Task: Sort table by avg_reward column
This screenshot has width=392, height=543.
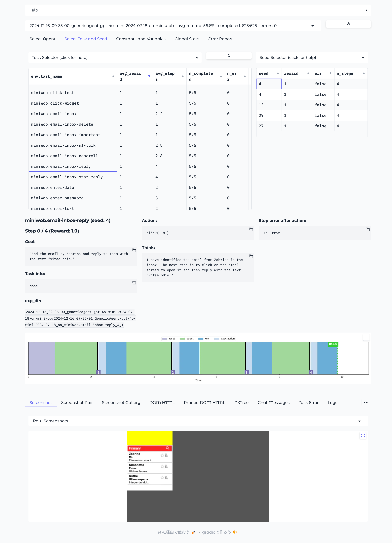Action: tap(149, 76)
